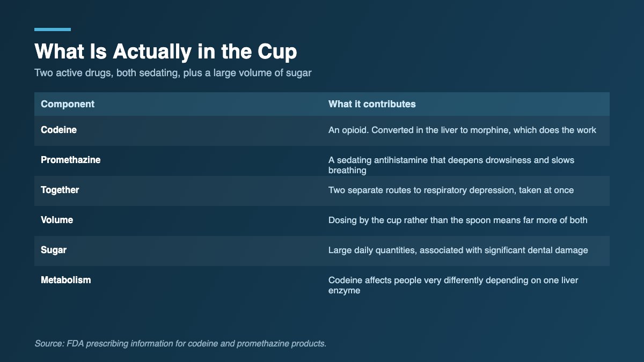Click the respiratory depression description text
The height and width of the screenshot is (362, 644).
click(x=451, y=190)
